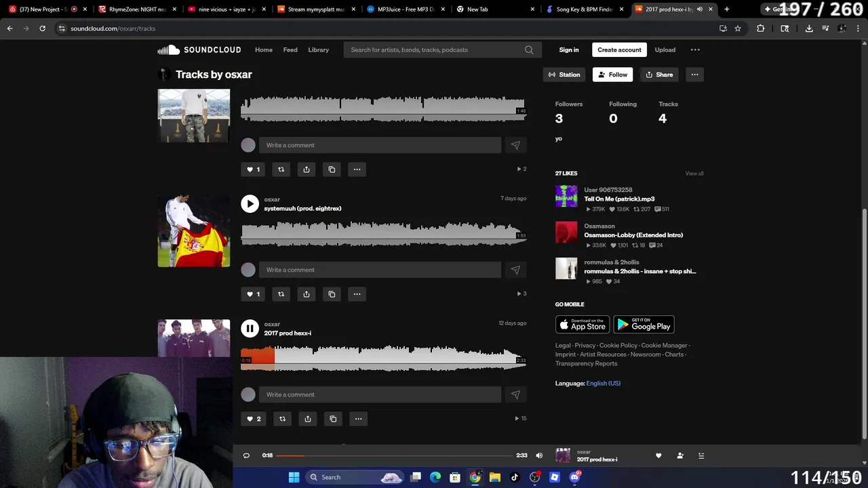Write a comment on systemuuh track
Image resolution: width=868 pixels, height=488 pixels.
(x=380, y=270)
